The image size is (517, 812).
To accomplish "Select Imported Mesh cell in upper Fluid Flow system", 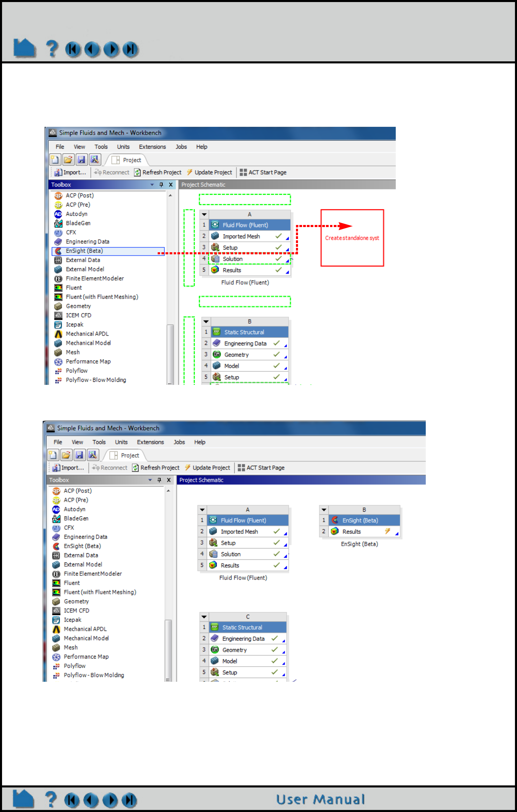I will click(249, 236).
